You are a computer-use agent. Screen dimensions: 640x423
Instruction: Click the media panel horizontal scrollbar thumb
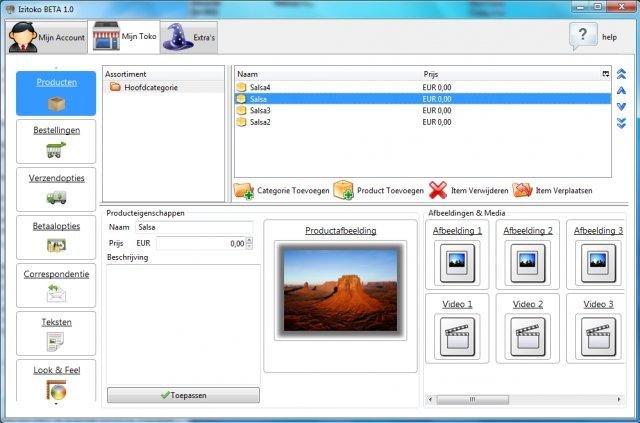click(x=473, y=399)
